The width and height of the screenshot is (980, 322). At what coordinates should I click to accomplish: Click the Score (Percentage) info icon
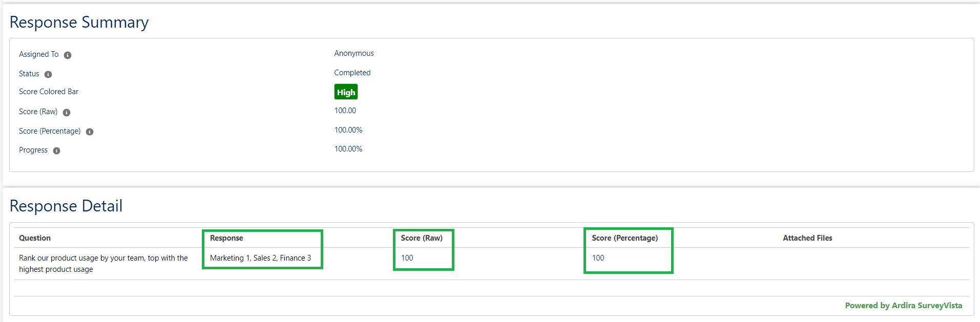90,132
